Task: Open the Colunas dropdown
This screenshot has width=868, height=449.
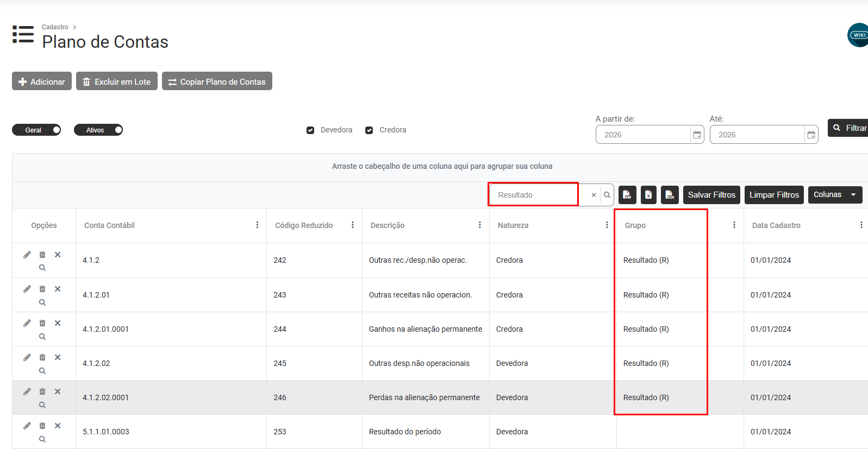Action: click(835, 195)
